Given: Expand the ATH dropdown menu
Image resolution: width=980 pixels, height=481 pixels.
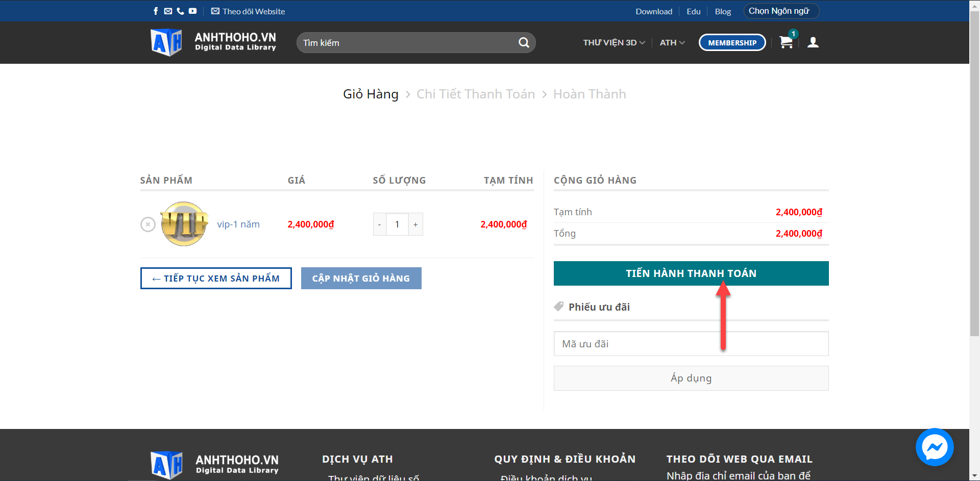Looking at the screenshot, I should click(672, 43).
